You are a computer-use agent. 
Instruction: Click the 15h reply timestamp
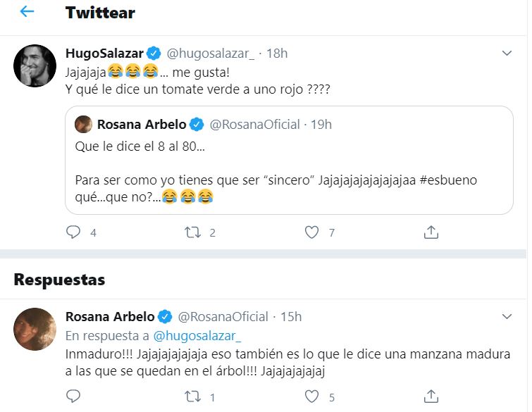(x=290, y=316)
